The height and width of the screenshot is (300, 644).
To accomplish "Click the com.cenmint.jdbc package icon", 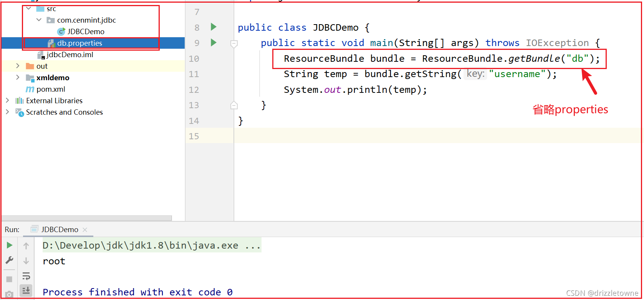I will point(51,20).
